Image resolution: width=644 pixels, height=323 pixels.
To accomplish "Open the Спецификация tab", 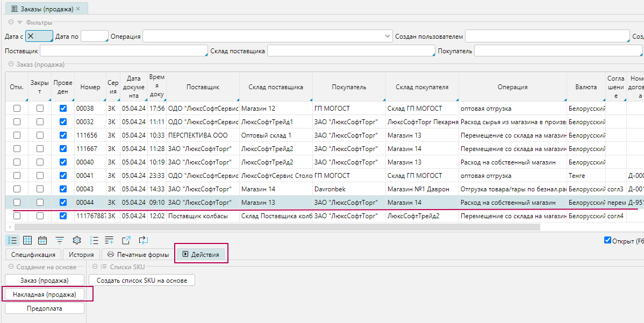I will click(33, 255).
